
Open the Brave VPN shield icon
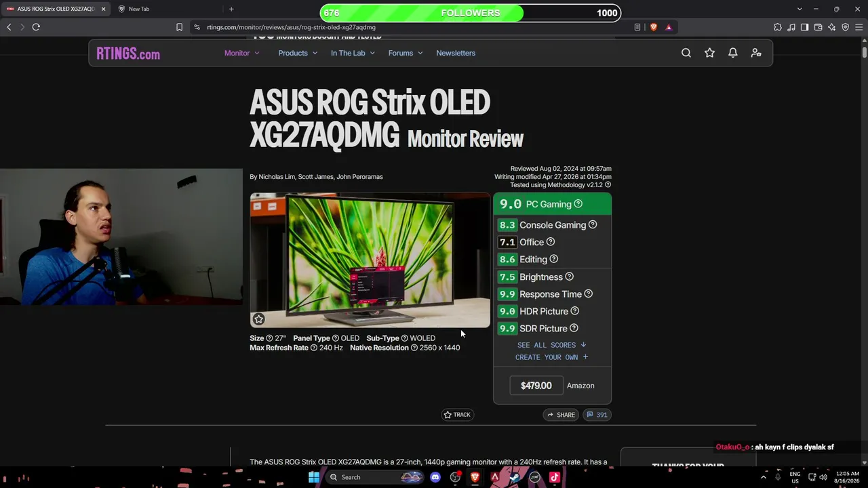846,27
